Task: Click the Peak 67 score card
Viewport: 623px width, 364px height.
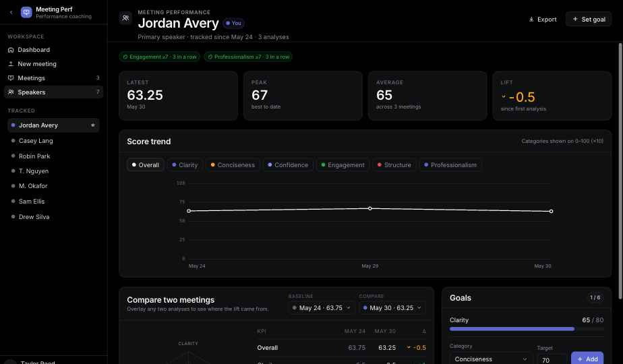Action: (303, 96)
